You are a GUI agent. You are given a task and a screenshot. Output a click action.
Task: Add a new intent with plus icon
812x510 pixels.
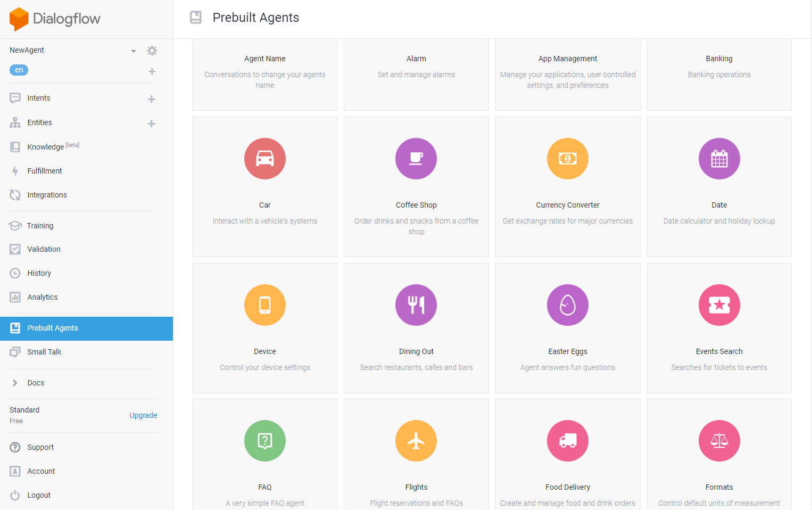click(x=152, y=99)
